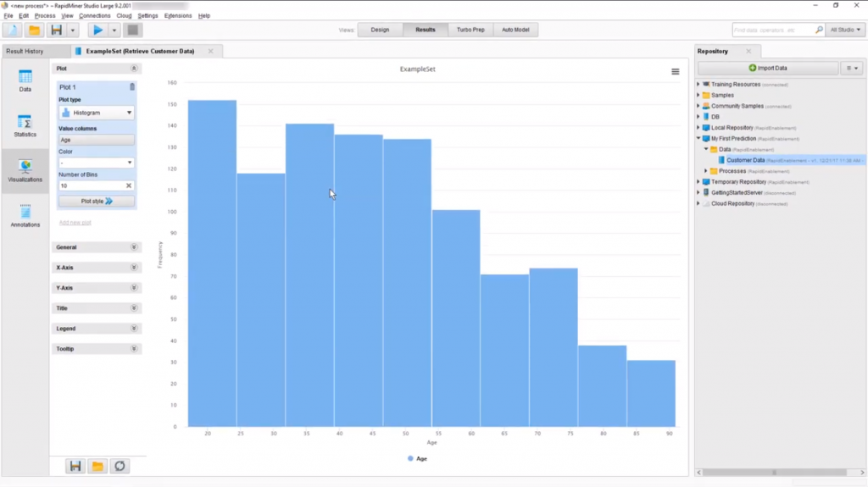The image size is (868, 487).
Task: Expand the Tooltip section
Action: 134,349
